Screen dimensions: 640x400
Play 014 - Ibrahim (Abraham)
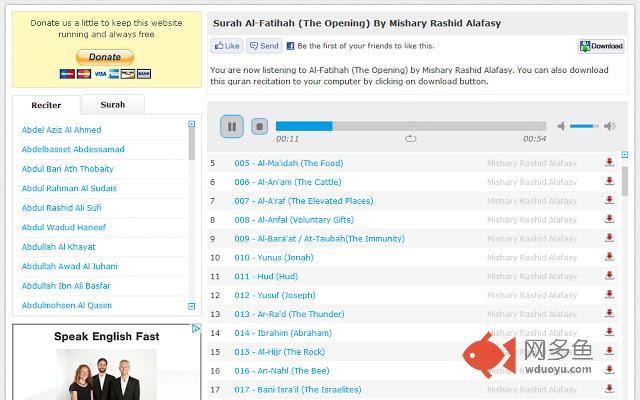[x=283, y=333]
